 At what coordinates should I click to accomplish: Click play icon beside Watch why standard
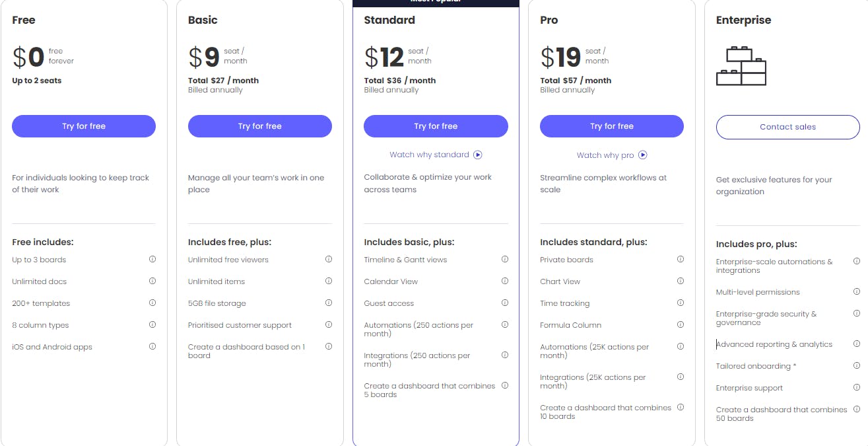(478, 155)
